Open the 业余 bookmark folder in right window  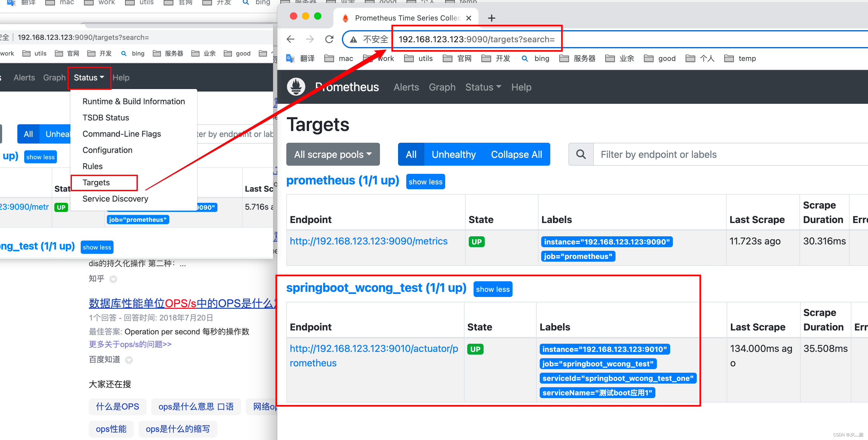tap(620, 59)
